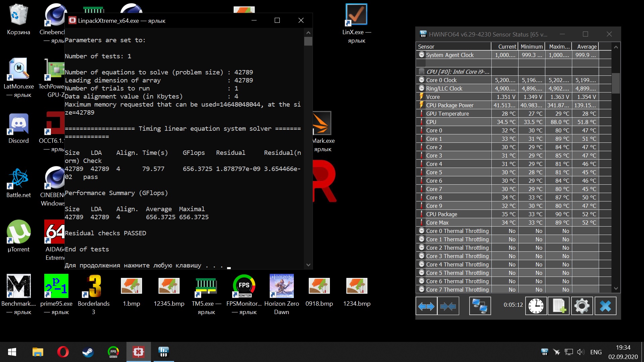644x362 pixels.
Task: Select the CPU Package Power sensor row
Action: (x=449, y=105)
